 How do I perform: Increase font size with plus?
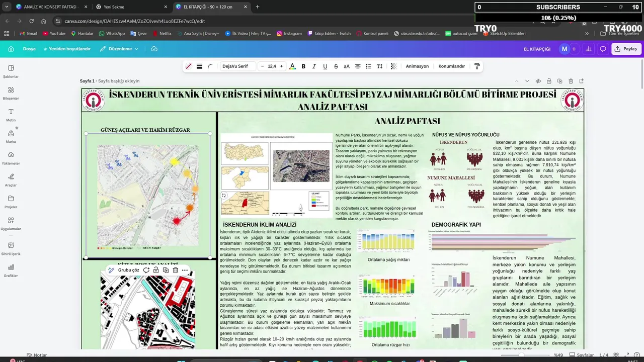tap(281, 66)
